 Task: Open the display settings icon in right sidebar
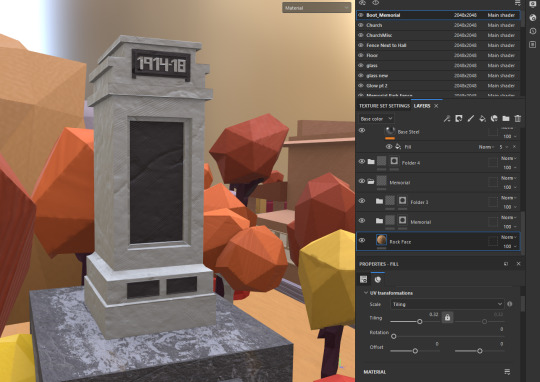532,4
